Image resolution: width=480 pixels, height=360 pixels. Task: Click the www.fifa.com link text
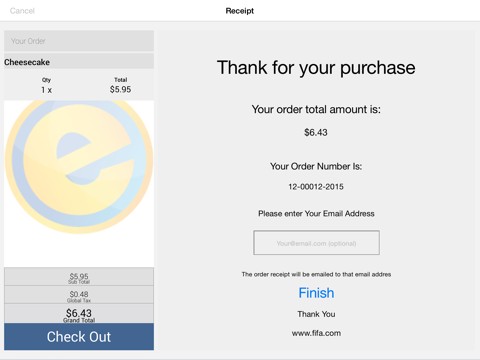[316, 333]
